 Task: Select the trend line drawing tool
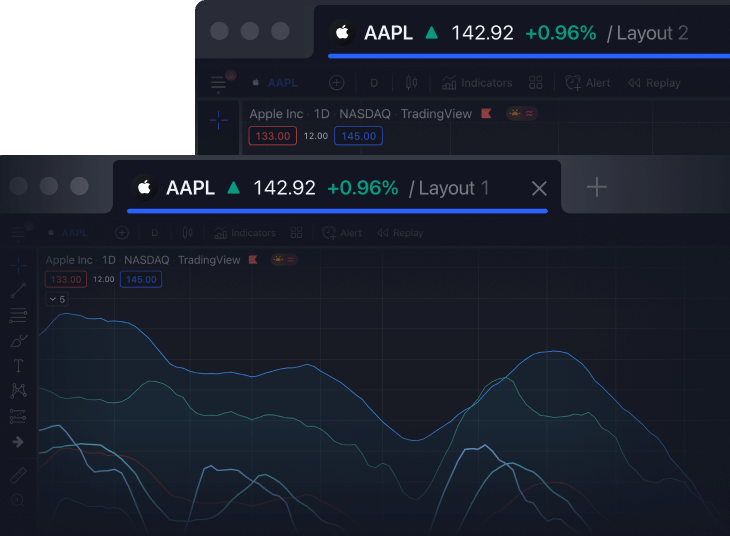[19, 290]
